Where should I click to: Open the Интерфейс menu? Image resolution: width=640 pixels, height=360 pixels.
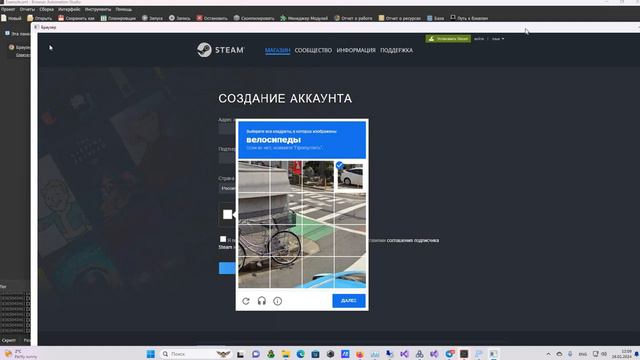[69, 9]
